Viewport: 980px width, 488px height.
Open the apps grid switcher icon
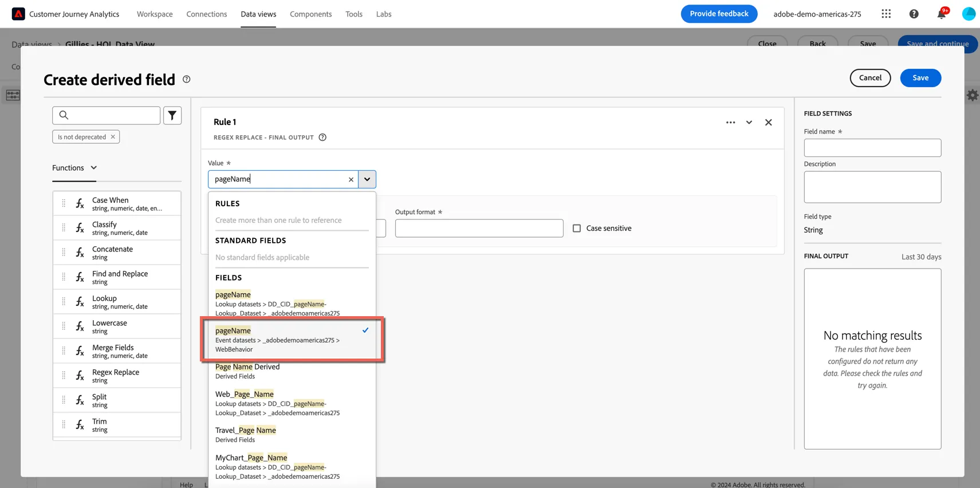coord(886,14)
